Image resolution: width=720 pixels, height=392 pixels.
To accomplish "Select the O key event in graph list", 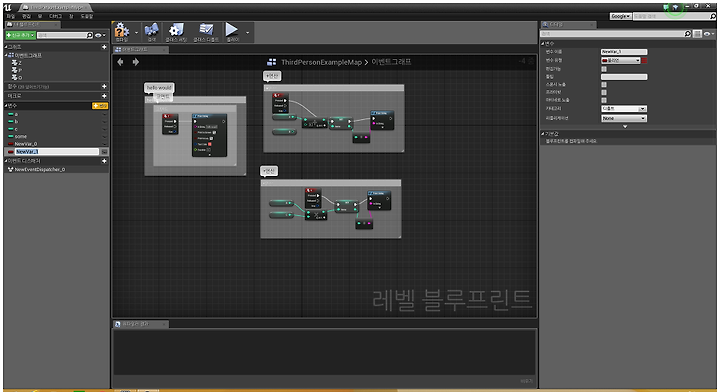I will 17,78.
